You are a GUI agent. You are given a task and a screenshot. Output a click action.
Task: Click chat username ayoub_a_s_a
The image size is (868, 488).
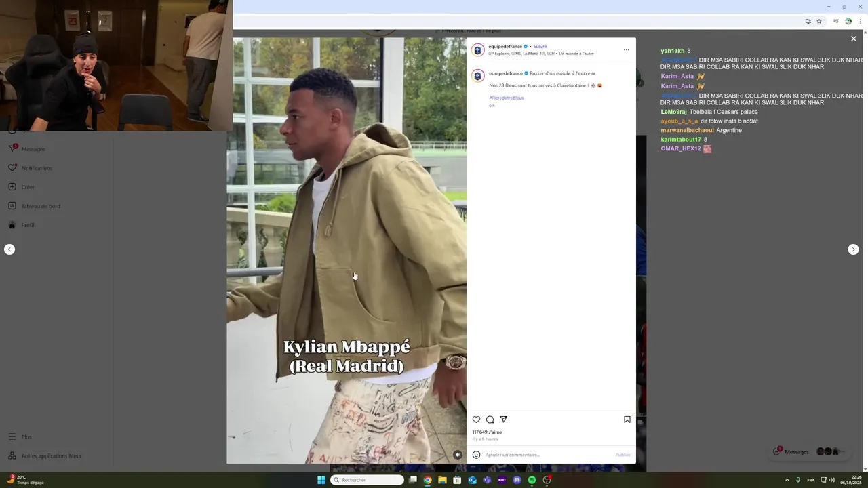click(x=679, y=121)
